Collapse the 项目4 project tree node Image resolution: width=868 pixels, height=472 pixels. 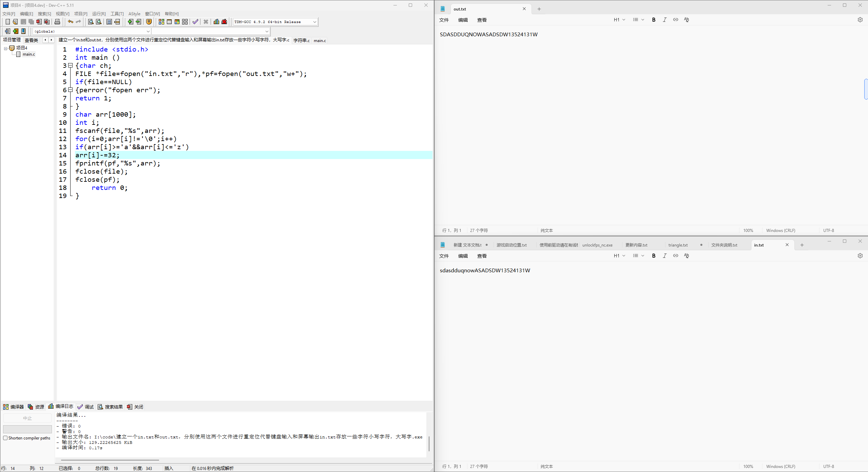point(5,48)
